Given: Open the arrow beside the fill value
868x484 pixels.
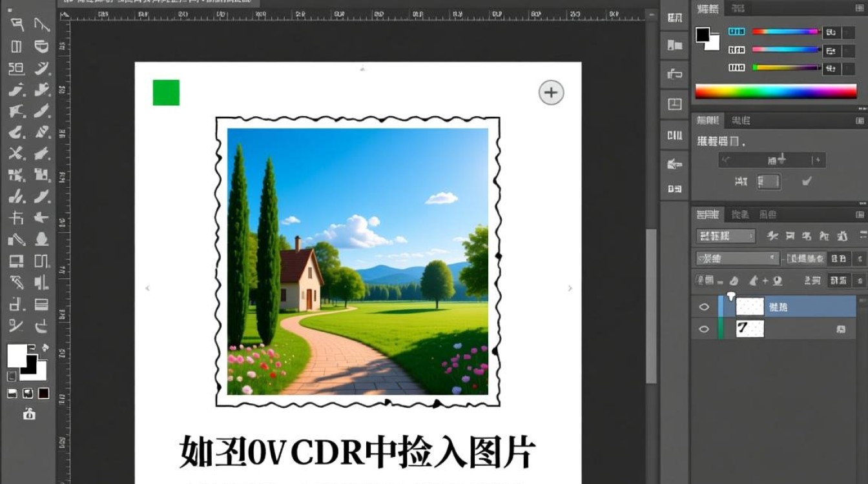Looking at the screenshot, I should [859, 281].
